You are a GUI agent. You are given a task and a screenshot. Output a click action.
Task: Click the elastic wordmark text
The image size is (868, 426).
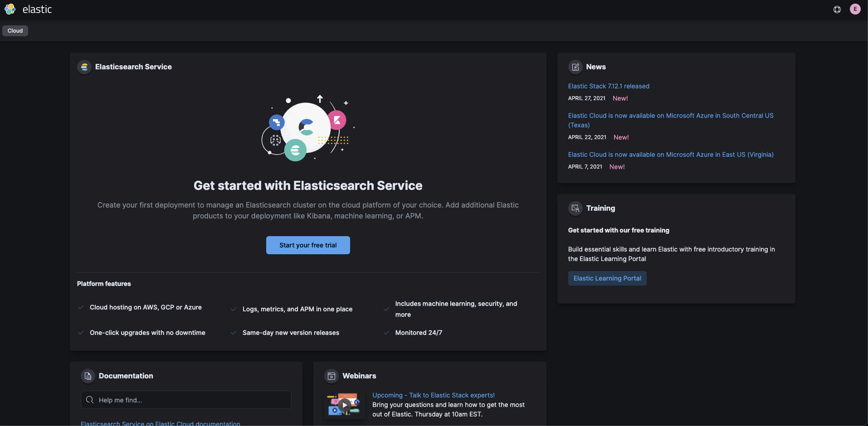pyautogui.click(x=37, y=10)
